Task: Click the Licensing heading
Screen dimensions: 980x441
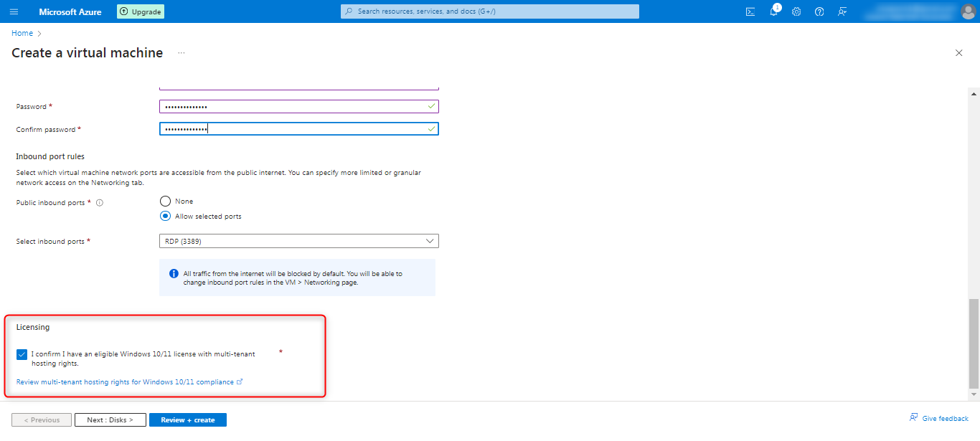Action: (x=33, y=327)
